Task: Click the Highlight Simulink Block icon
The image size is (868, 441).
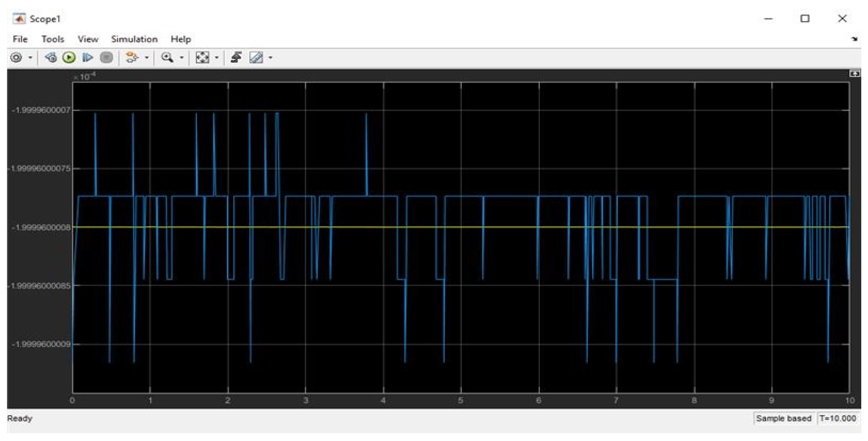Action: pos(131,58)
